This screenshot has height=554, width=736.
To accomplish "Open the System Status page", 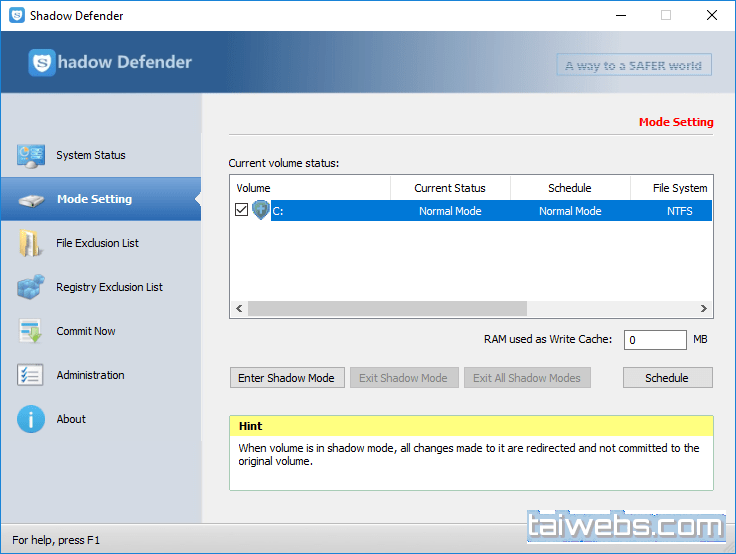I will 91,155.
